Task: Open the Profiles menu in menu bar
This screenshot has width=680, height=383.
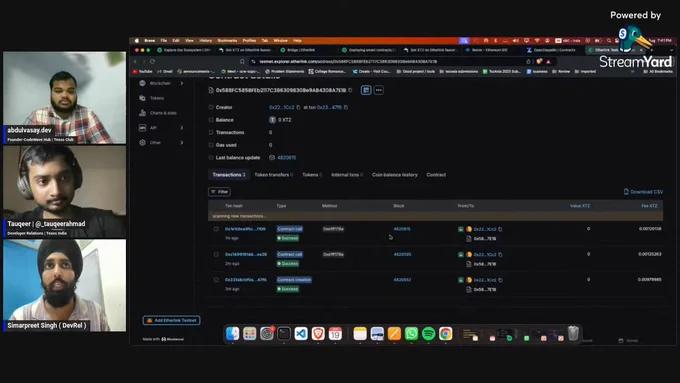Action: pyautogui.click(x=249, y=41)
